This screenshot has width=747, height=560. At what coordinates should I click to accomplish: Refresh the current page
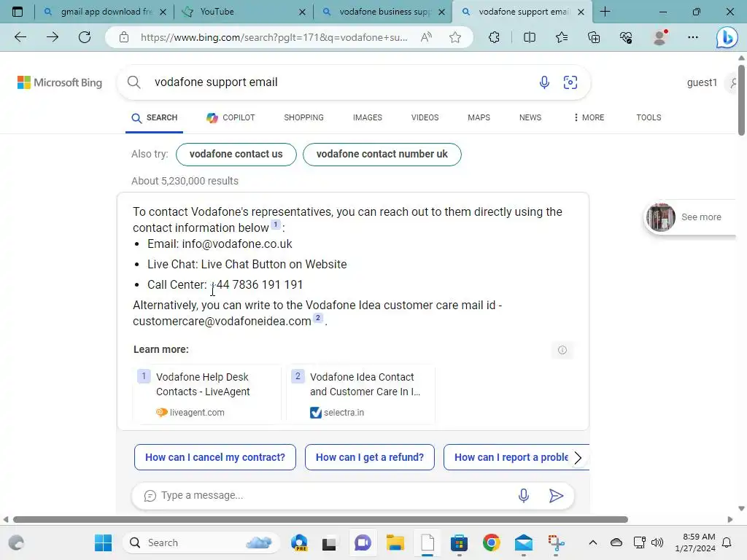[x=85, y=37]
